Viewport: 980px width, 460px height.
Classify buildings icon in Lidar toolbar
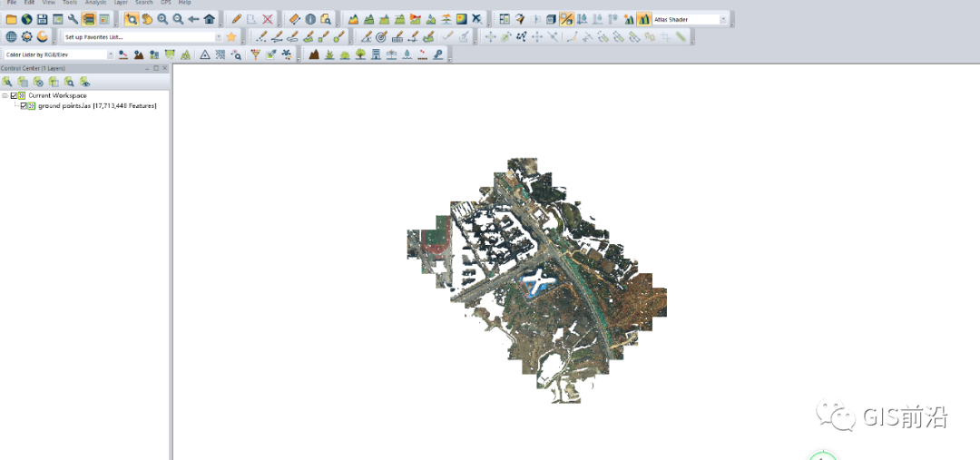pos(377,54)
